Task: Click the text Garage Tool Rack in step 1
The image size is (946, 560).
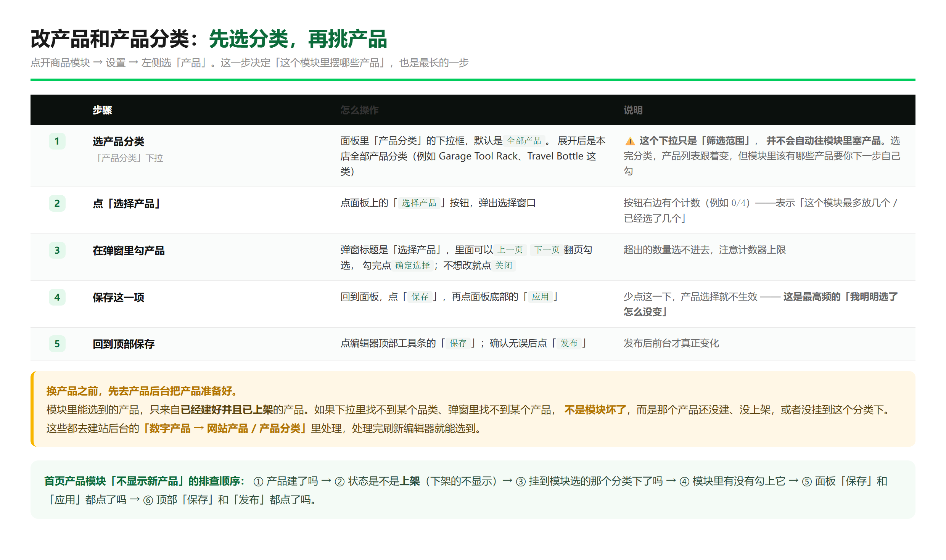Action: 478,156
